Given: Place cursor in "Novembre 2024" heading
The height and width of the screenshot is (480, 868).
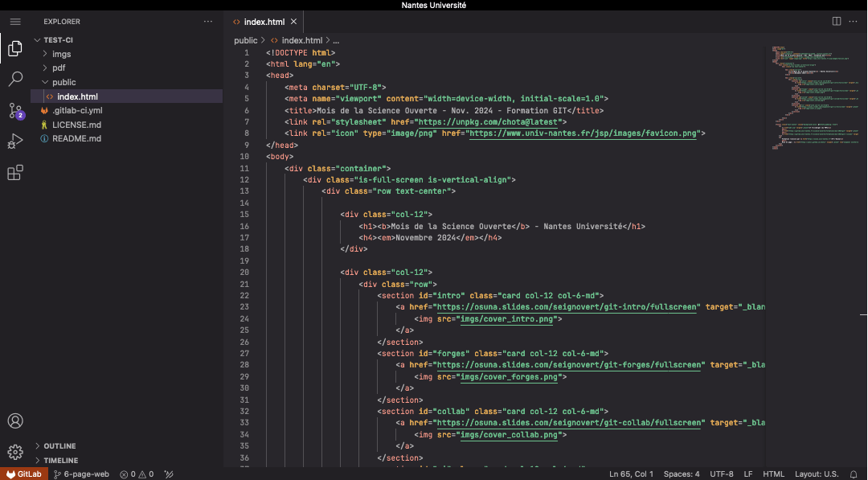Looking at the screenshot, I should coord(428,237).
